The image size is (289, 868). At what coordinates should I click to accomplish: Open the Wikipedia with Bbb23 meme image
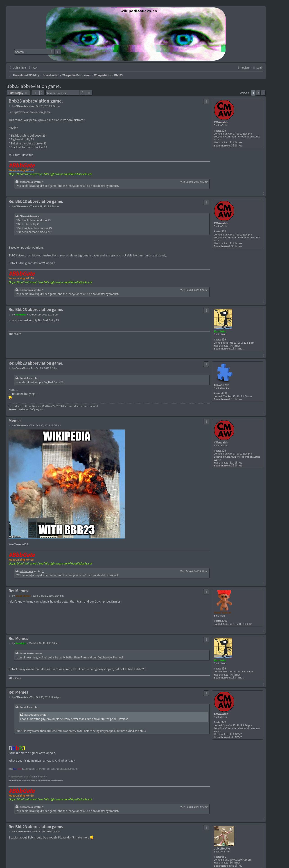coord(67,484)
